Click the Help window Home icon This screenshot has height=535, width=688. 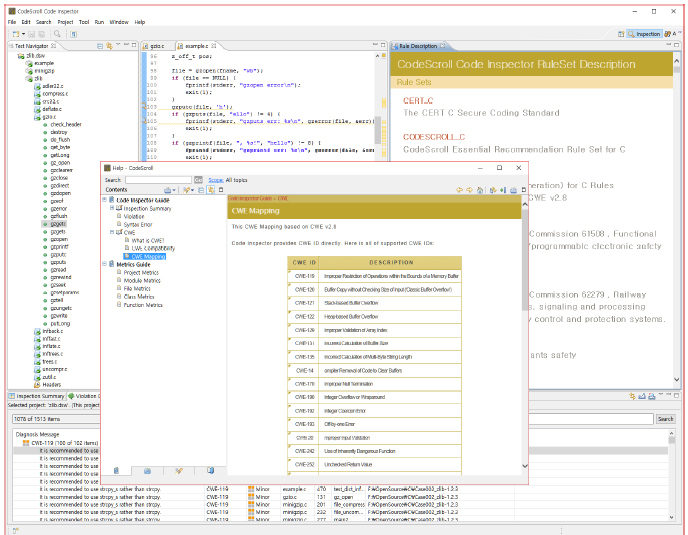pos(480,190)
